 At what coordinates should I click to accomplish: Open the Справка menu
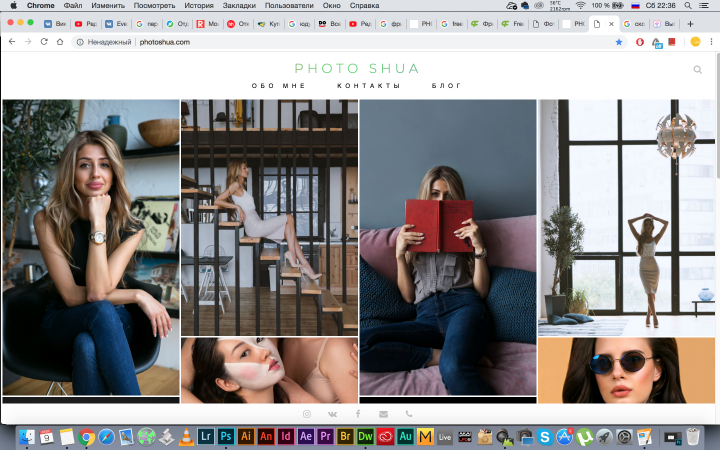point(364,6)
